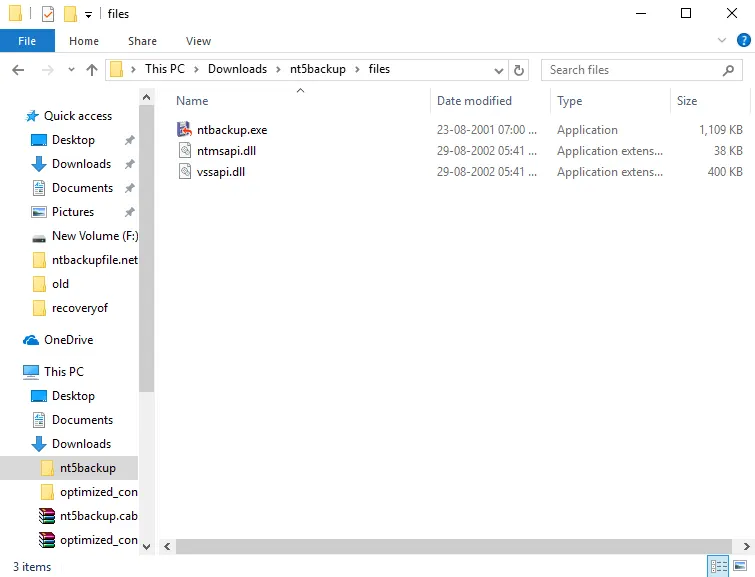Open Documents under Quick access
The image size is (755, 577).
click(82, 188)
